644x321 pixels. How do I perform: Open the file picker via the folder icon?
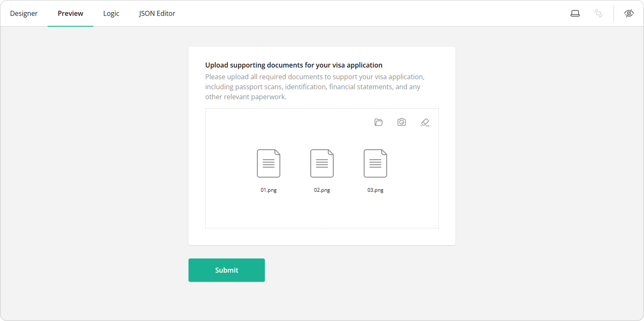tap(378, 122)
